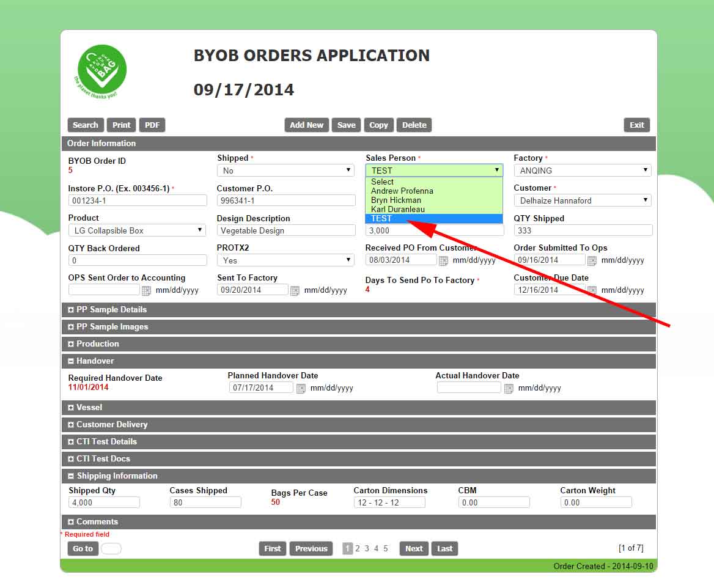This screenshot has width=714, height=588.
Task: Copy the current order
Action: (x=378, y=125)
